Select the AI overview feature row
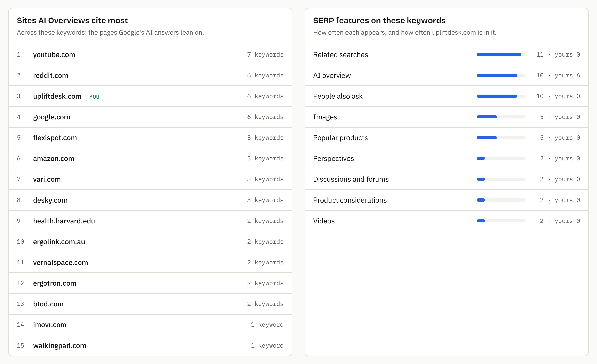The image size is (597, 364). pos(447,75)
